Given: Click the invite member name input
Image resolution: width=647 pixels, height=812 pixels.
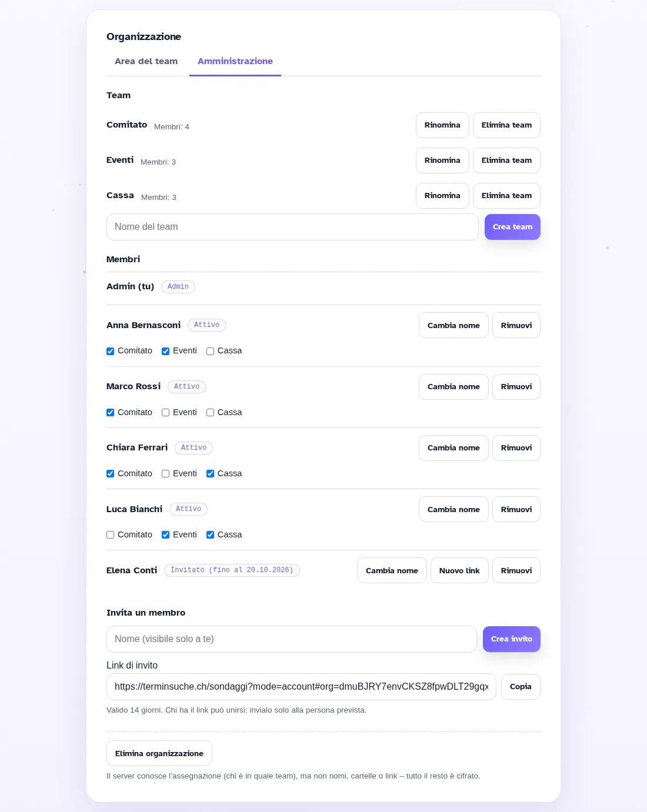Looking at the screenshot, I should pyautogui.click(x=292, y=639).
